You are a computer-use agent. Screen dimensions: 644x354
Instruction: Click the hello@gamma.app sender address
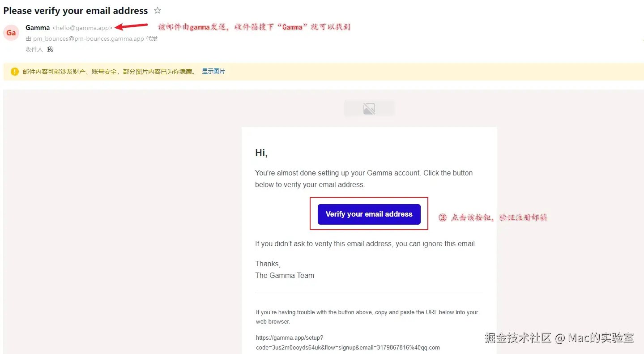(x=83, y=28)
